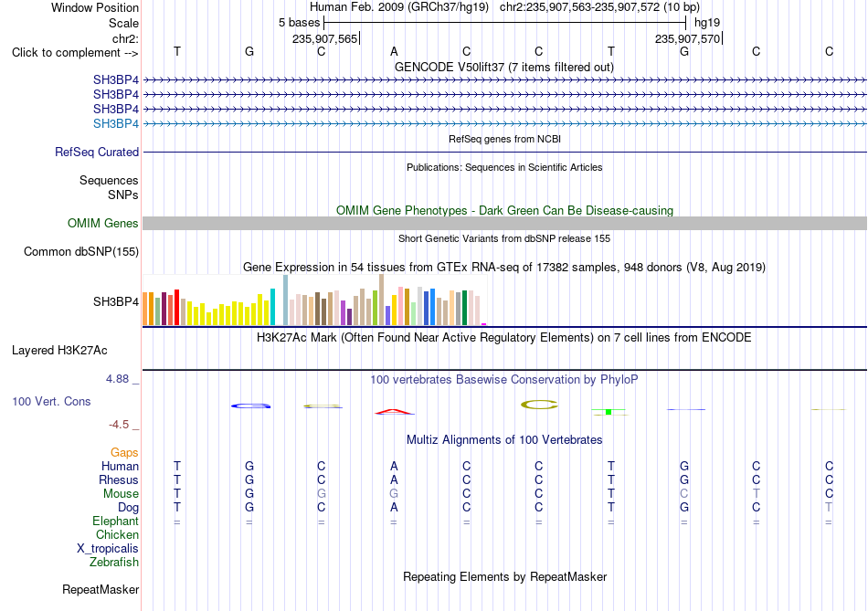Click the 'chr2:' base position label
Image resolution: width=868 pixels, height=611 pixels.
click(125, 38)
